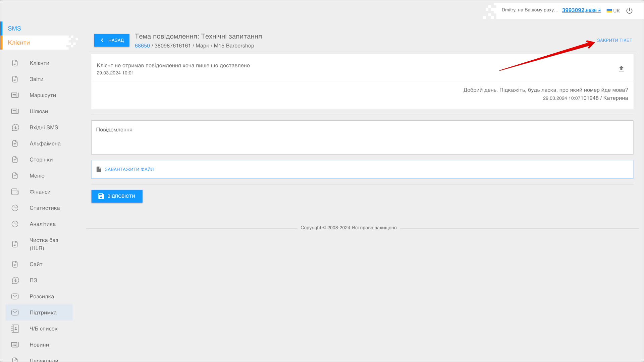Click Закрити тікет link

coord(614,40)
